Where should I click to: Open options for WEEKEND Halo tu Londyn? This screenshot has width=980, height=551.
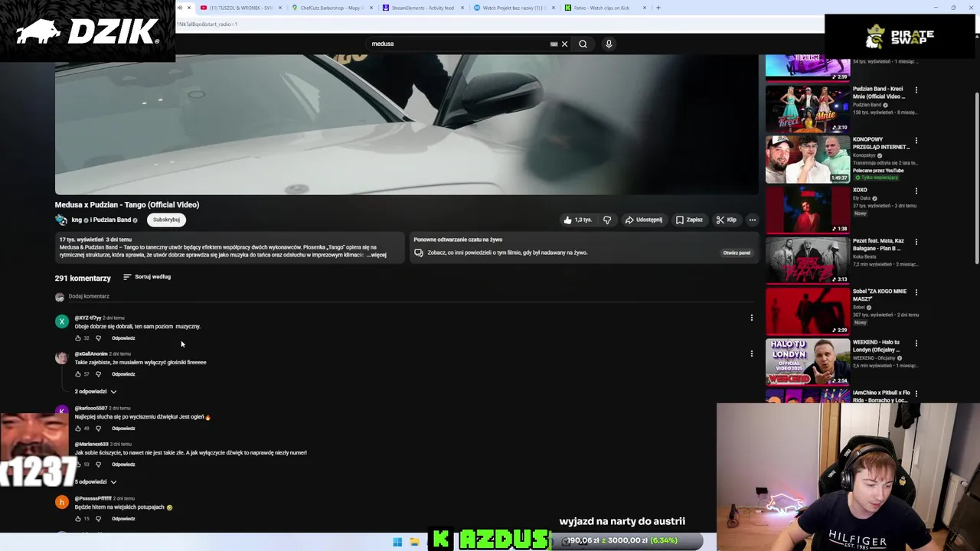pos(916,343)
